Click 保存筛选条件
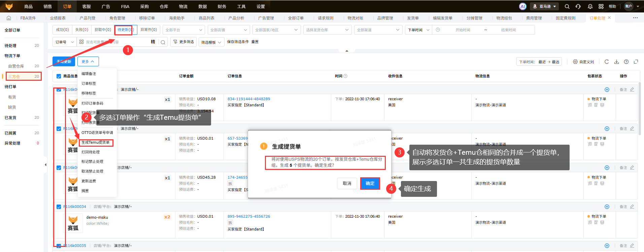 pyautogui.click(x=238, y=42)
